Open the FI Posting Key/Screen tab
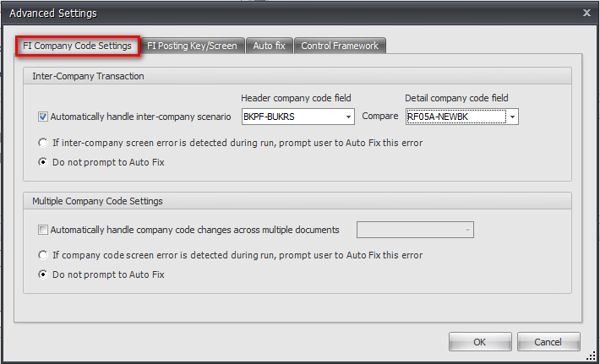This screenshot has height=364, width=600. coord(192,46)
